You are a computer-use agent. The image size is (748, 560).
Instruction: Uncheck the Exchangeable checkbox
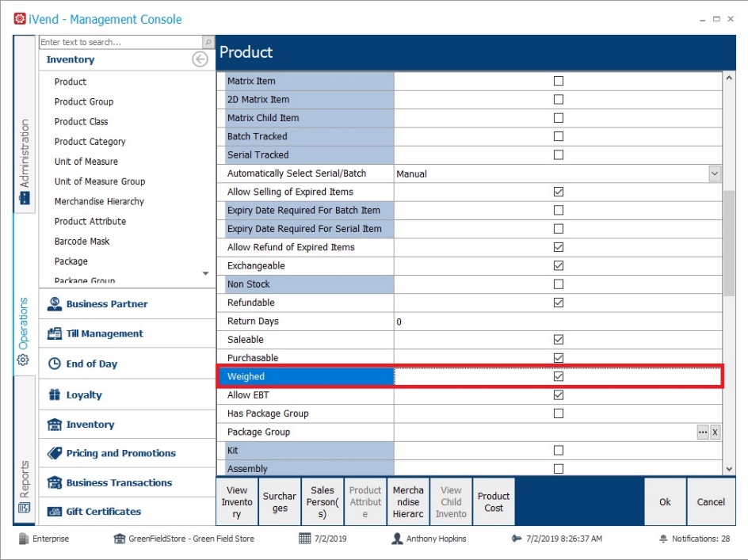pyautogui.click(x=558, y=265)
